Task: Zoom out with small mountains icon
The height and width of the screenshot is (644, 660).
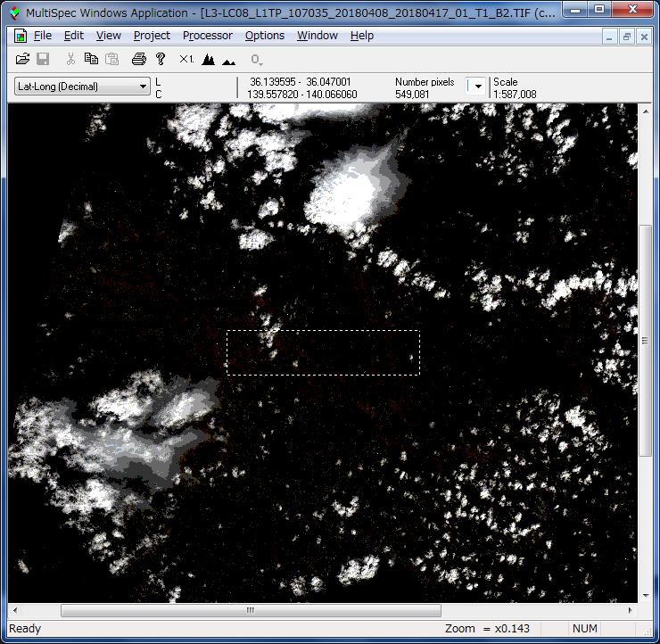Action: click(228, 62)
